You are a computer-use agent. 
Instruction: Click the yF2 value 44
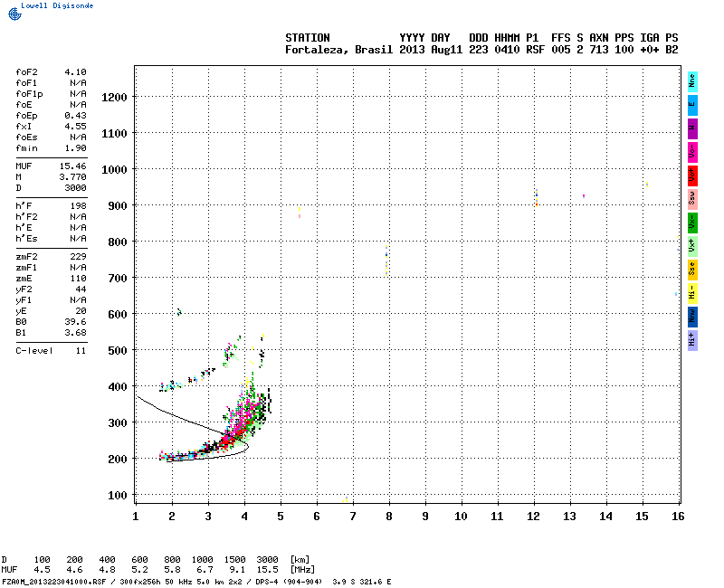tap(81, 289)
